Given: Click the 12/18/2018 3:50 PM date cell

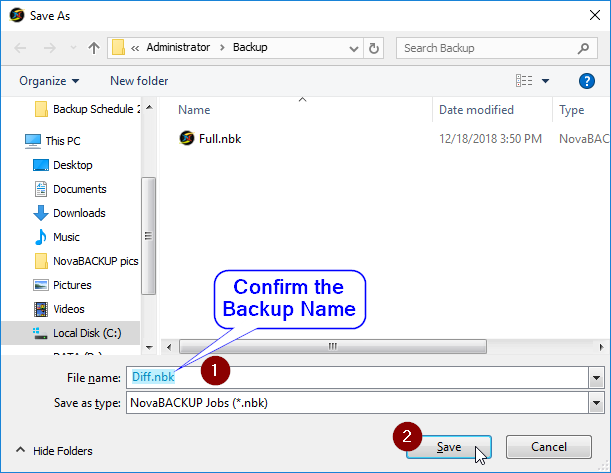Looking at the screenshot, I should pyautogui.click(x=490, y=139).
